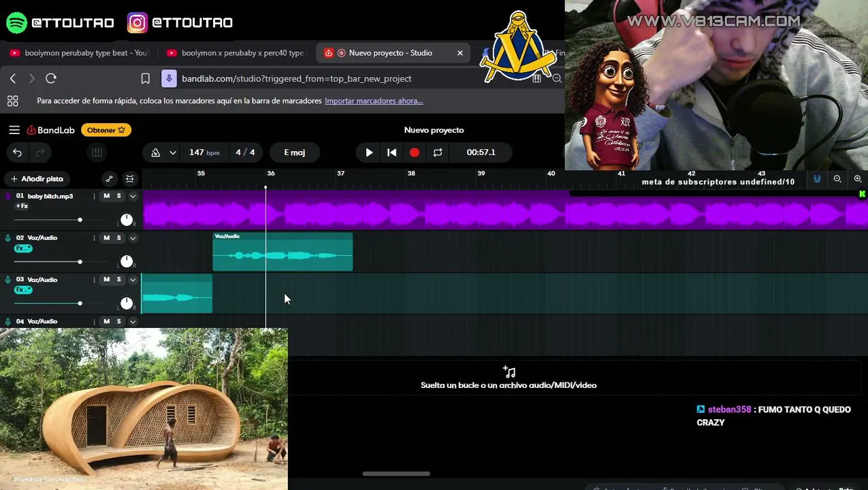Reload the browser page
The height and width of the screenshot is (490, 868).
pyautogui.click(x=51, y=79)
